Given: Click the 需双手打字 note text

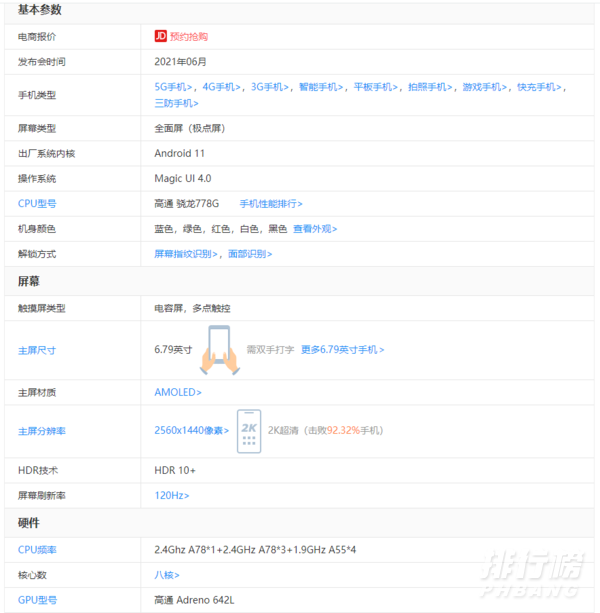Looking at the screenshot, I should coord(270,350).
